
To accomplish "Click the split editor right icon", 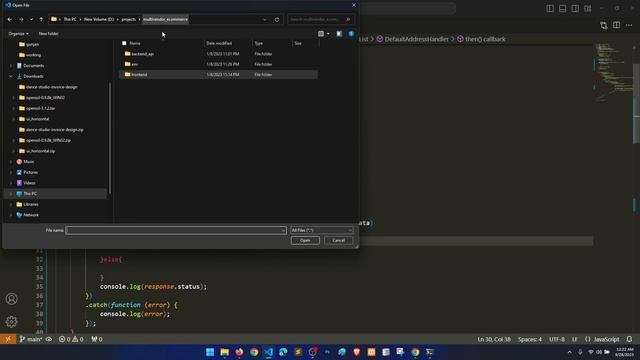I will [616, 25].
